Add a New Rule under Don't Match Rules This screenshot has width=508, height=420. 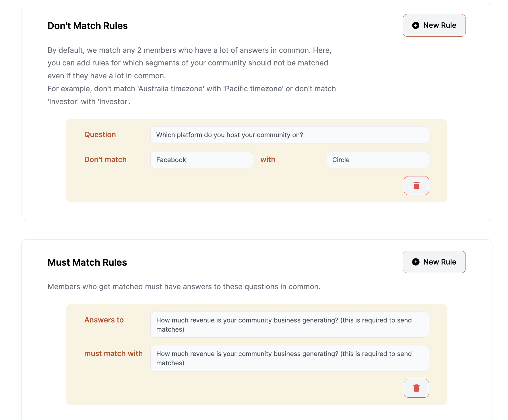(434, 25)
